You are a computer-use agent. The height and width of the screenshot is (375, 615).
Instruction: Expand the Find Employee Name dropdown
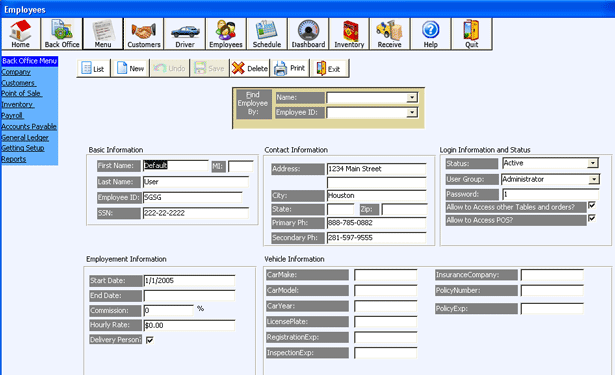tap(412, 98)
